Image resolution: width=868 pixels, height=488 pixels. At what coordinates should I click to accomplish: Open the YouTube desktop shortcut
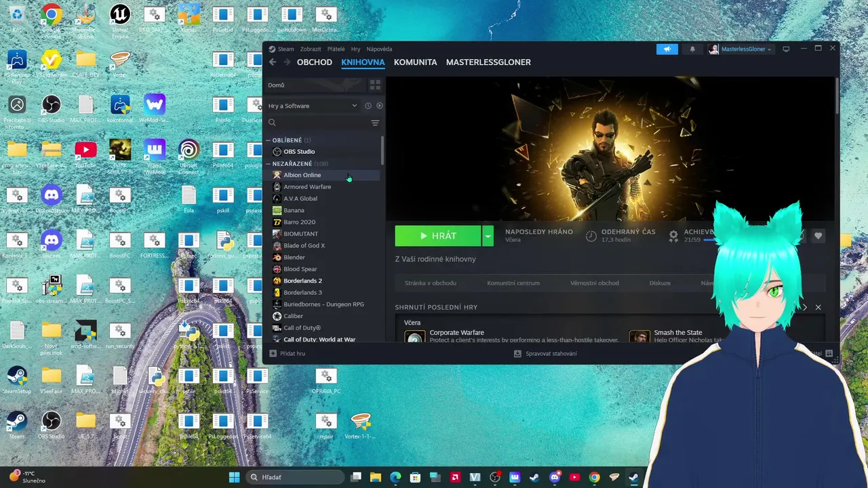pos(85,153)
